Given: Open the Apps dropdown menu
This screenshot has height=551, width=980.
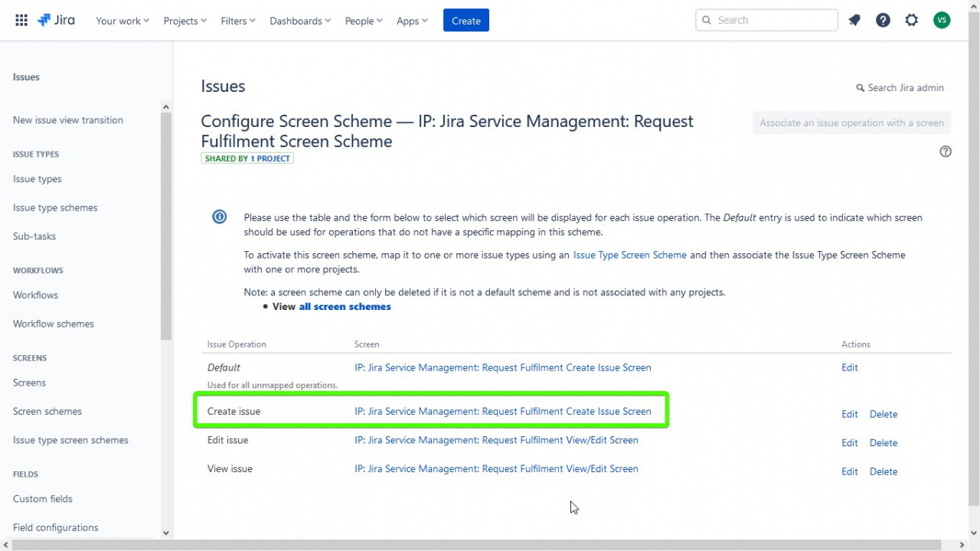Looking at the screenshot, I should coord(412,21).
